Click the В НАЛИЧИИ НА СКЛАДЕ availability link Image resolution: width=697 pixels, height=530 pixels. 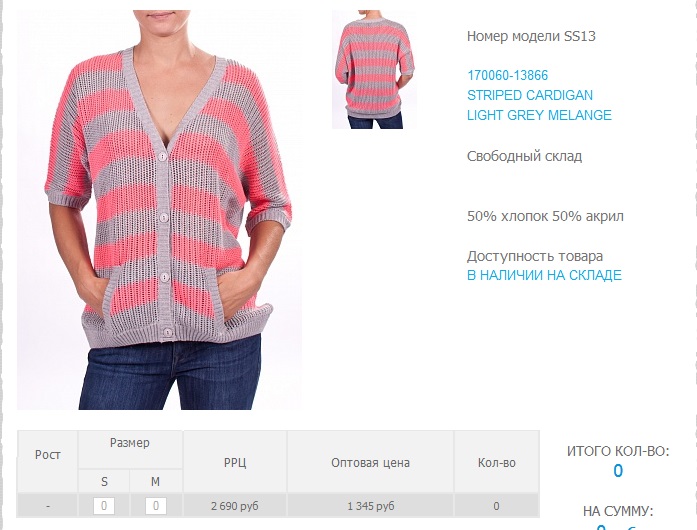pyautogui.click(x=544, y=275)
